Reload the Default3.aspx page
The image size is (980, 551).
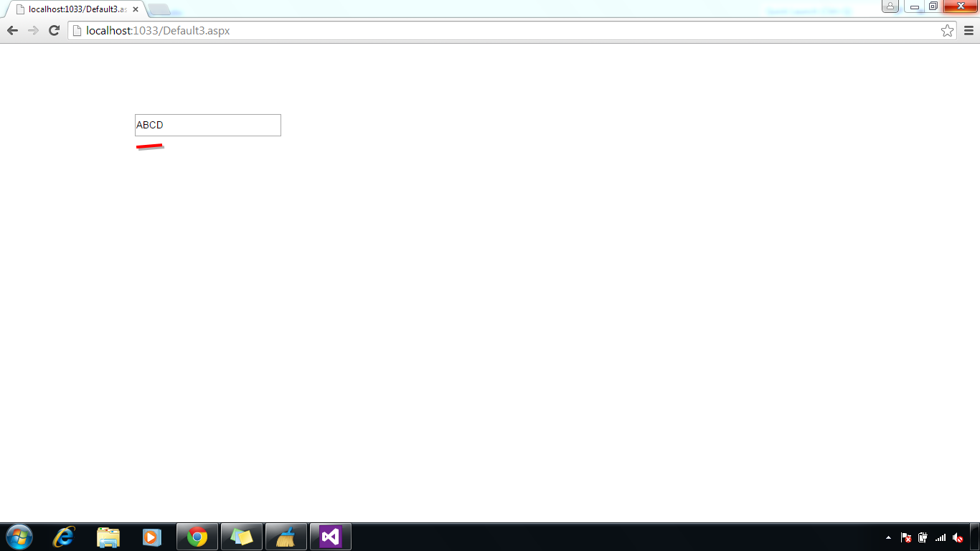(x=54, y=30)
